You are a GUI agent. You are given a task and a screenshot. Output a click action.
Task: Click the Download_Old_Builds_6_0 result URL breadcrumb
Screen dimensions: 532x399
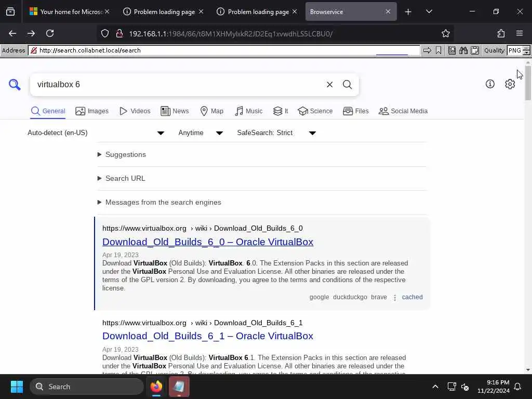203,229
